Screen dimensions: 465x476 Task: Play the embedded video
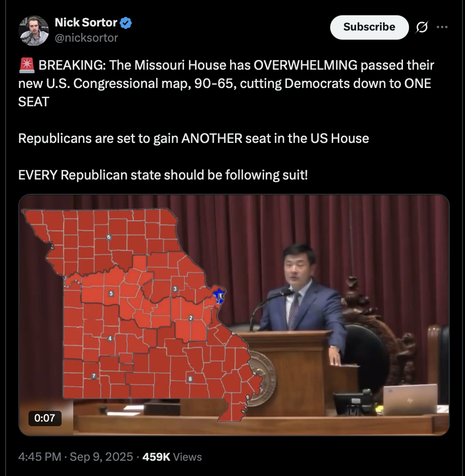(234, 315)
